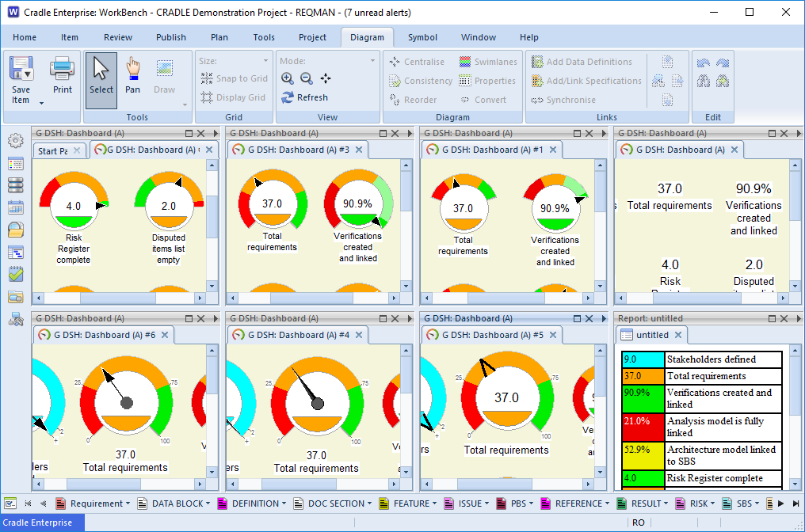Open the Home ribbon tab
Screen dimensions: 805x532
[25, 37]
